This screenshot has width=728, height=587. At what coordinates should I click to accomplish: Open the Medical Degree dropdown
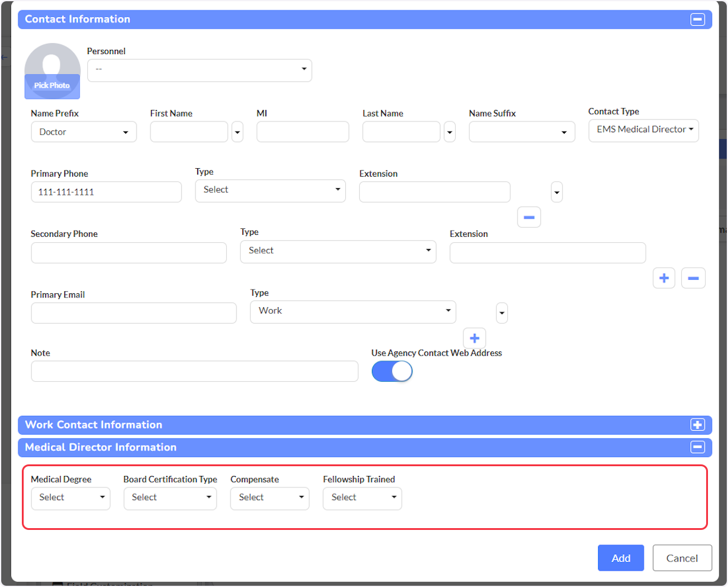[70, 498]
